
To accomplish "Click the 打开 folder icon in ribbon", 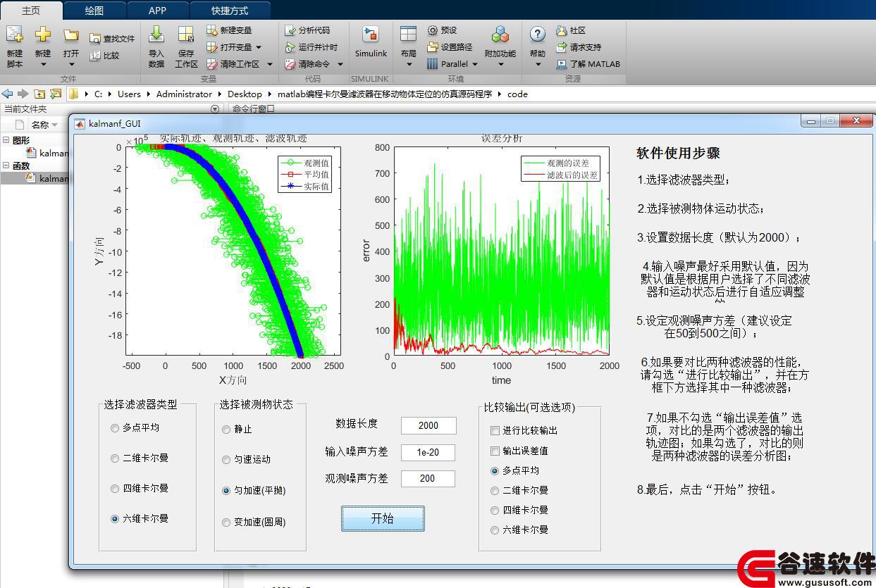I will click(x=70, y=35).
